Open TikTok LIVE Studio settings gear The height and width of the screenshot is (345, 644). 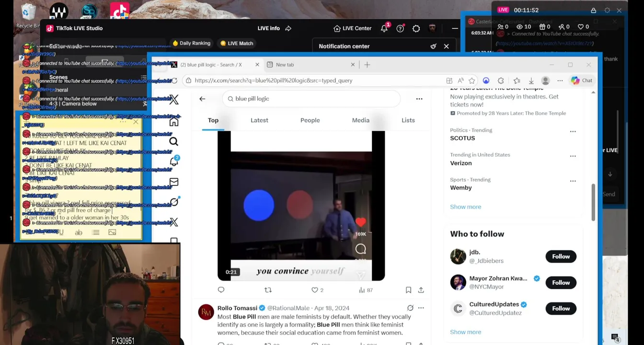pos(416,28)
